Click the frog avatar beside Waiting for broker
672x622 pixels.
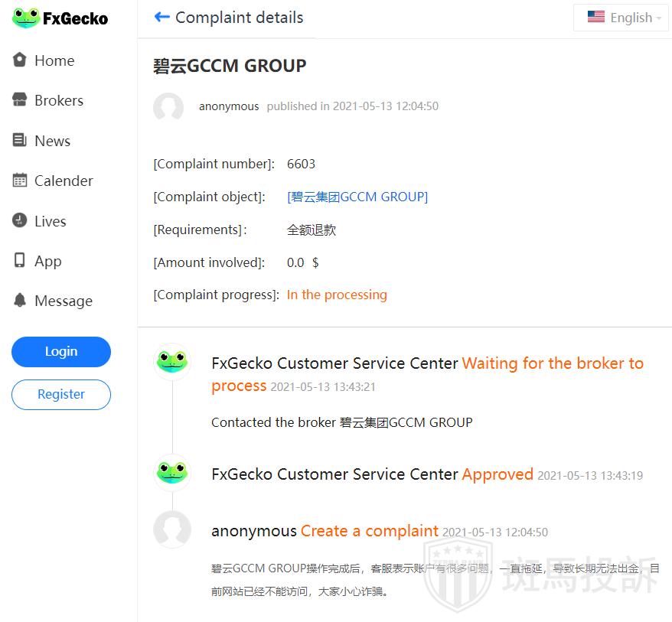(172, 361)
